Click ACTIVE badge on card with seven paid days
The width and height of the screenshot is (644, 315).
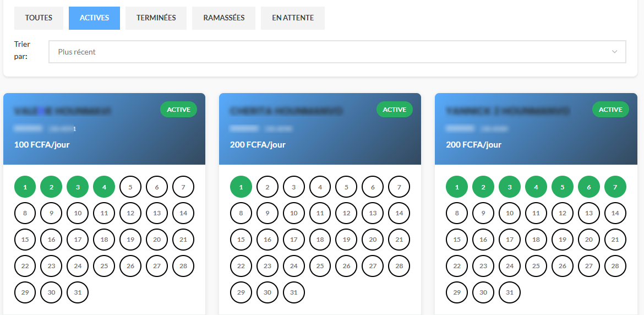(x=610, y=110)
